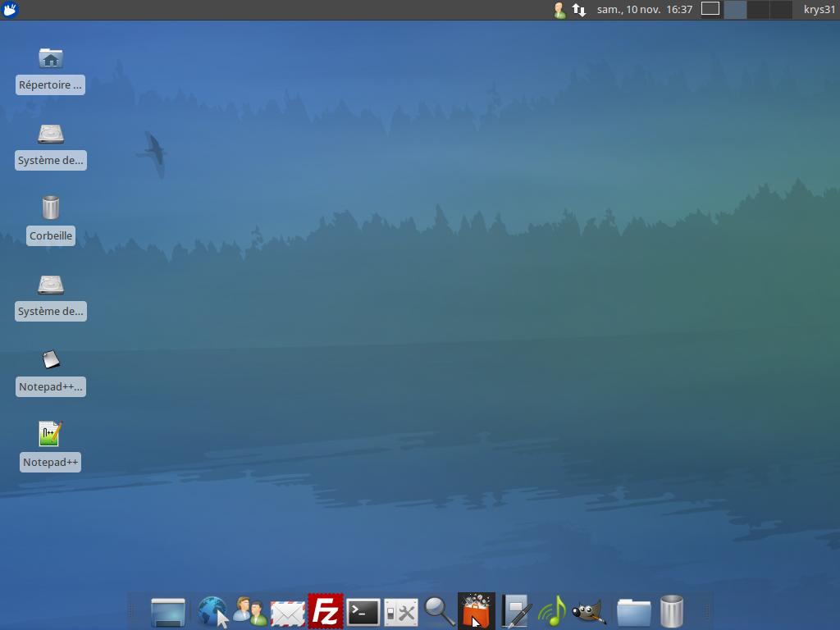The width and height of the screenshot is (840, 630).
Task: Open the trash can in the dock
Action: pyautogui.click(x=672, y=611)
